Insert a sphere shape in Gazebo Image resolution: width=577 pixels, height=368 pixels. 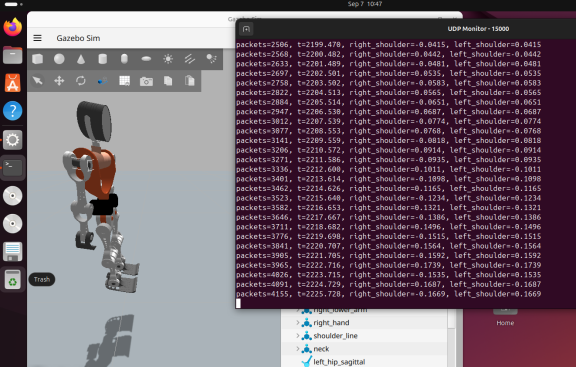[x=59, y=59]
